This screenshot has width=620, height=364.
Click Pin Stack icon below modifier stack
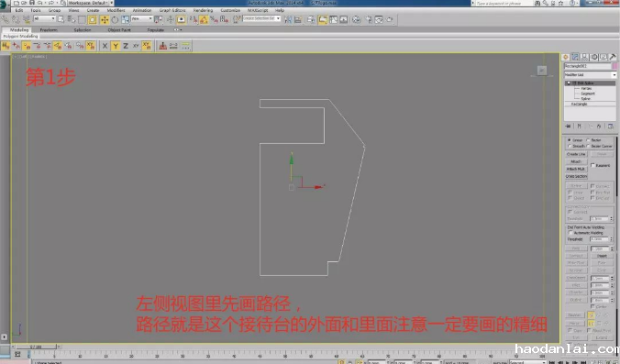point(569,127)
